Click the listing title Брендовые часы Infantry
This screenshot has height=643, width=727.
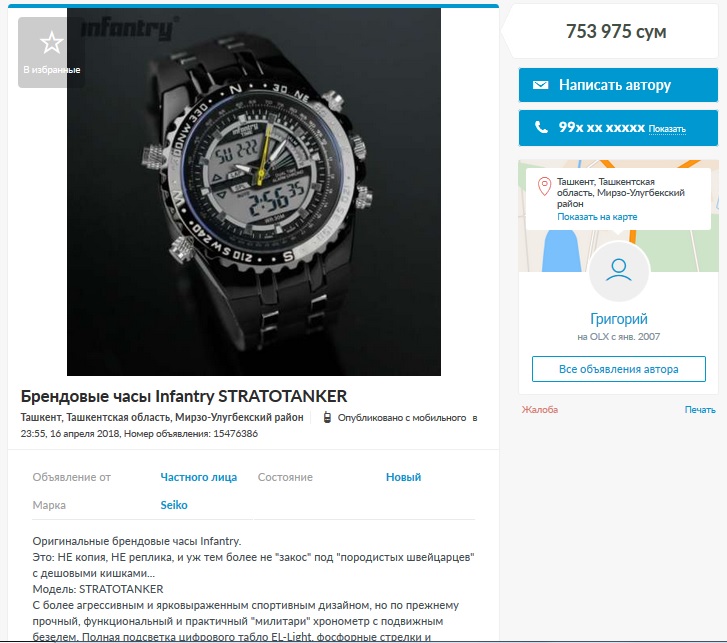pyautogui.click(x=184, y=396)
